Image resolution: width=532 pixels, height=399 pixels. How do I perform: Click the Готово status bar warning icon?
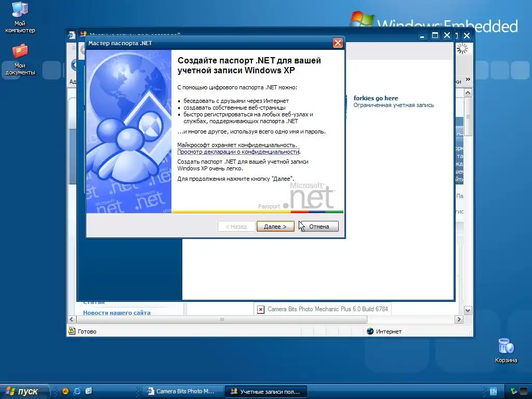[72, 331]
